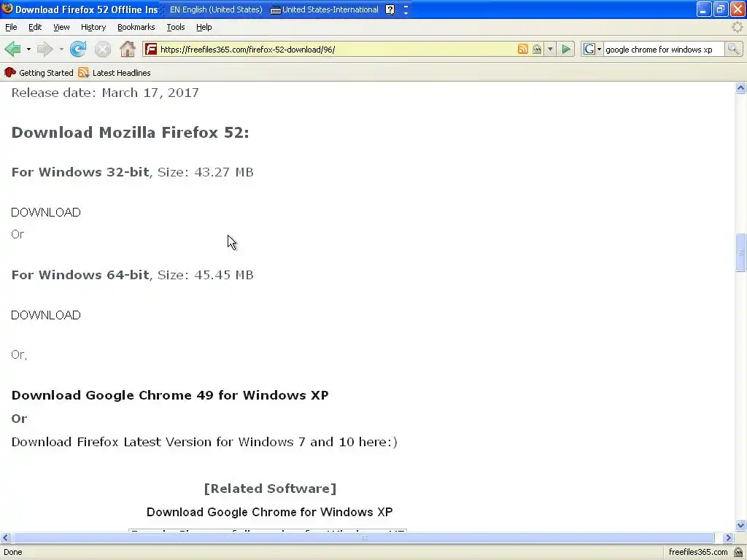The width and height of the screenshot is (747, 560).
Task: Click the [Related Software] heading
Action: (x=270, y=489)
